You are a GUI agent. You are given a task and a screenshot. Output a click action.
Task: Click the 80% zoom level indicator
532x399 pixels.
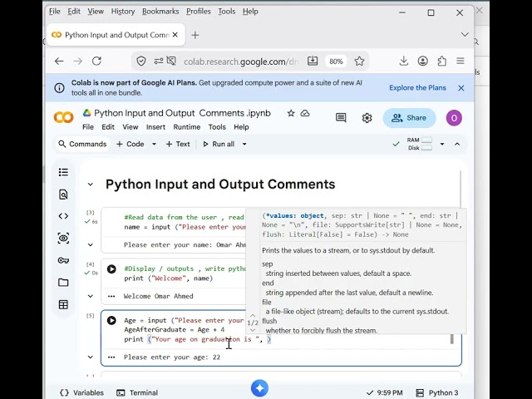[336, 62]
